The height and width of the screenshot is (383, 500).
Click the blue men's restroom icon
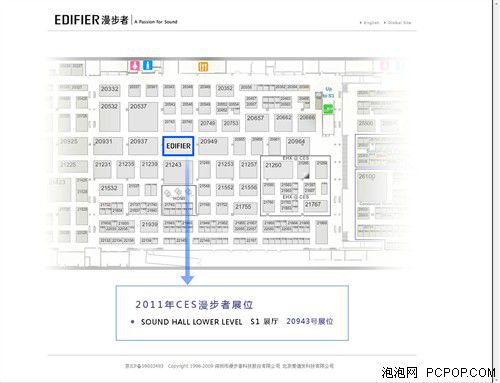click(147, 65)
